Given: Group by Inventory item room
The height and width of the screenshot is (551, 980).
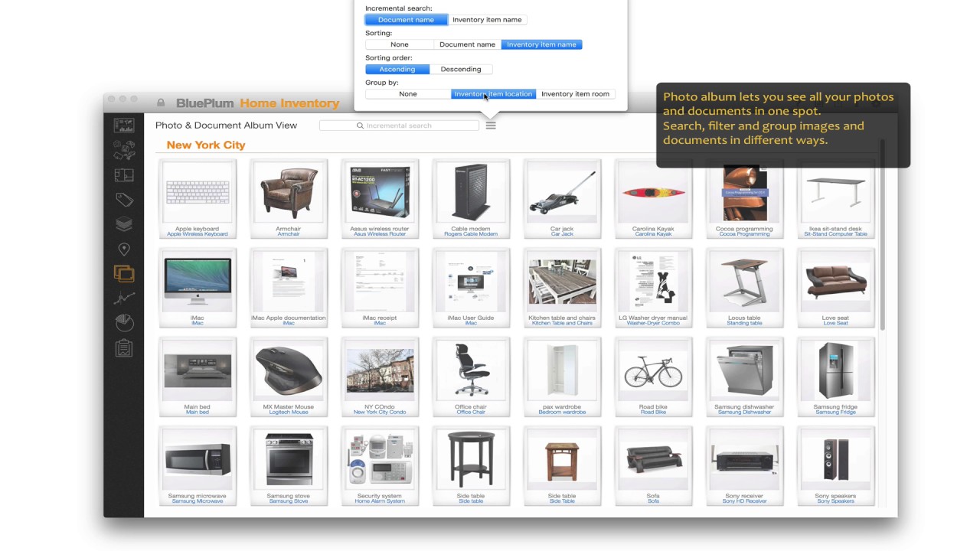Looking at the screenshot, I should pyautogui.click(x=575, y=94).
